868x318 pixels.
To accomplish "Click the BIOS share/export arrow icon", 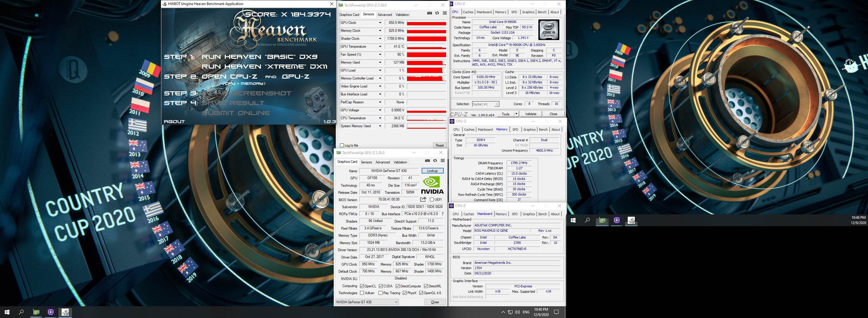I will pos(423,199).
